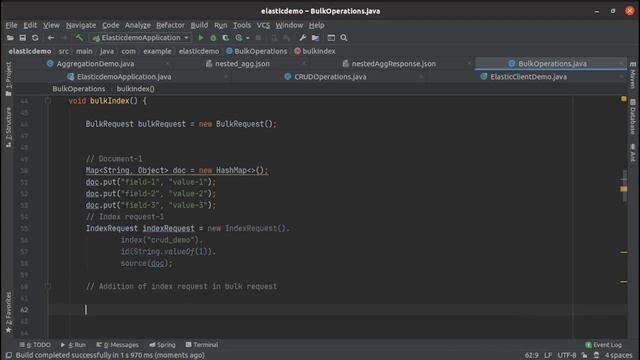The height and width of the screenshot is (360, 640).
Task: Toggle read-only lock icon in status bar
Action: click(x=584, y=355)
